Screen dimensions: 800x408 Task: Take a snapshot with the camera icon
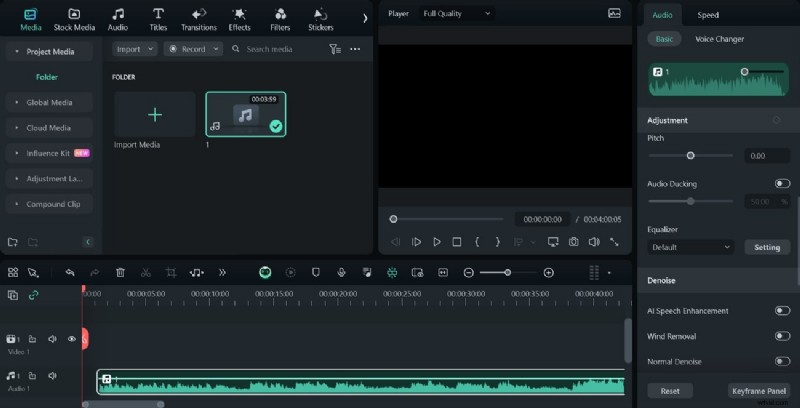(x=573, y=242)
